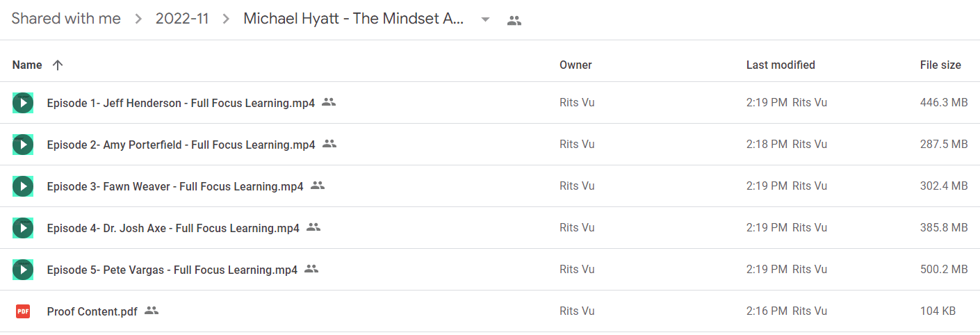Click the shared people icon beside folder title

pyautogui.click(x=514, y=20)
